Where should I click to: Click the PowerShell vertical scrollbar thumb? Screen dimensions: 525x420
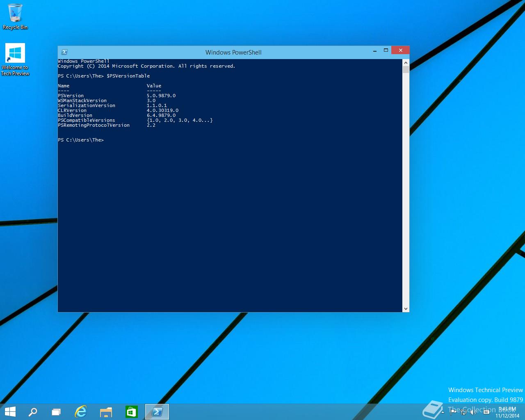coord(406,69)
